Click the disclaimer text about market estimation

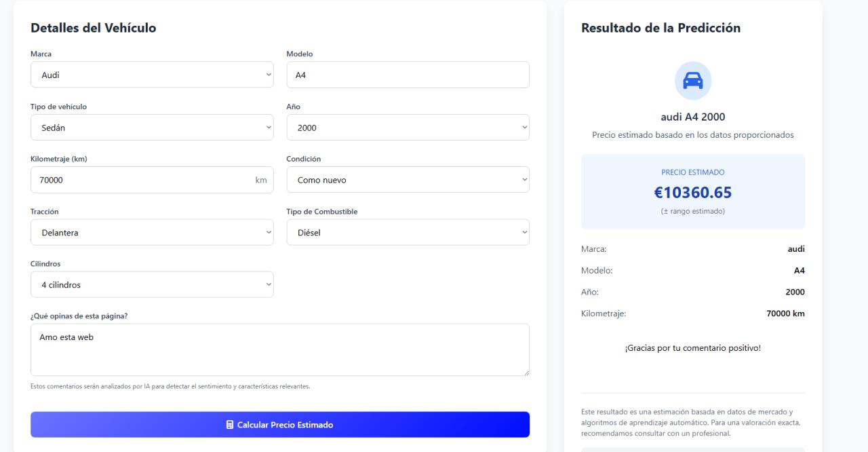pyautogui.click(x=692, y=423)
